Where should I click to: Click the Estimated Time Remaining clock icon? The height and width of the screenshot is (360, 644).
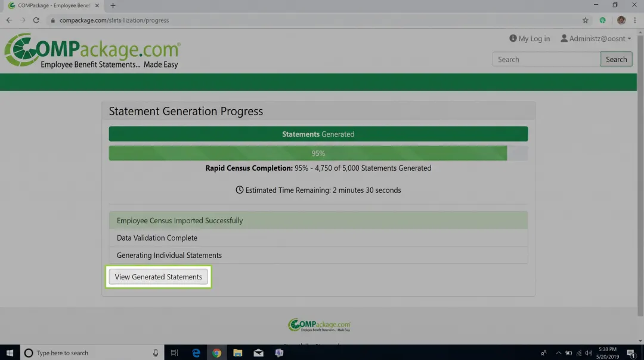(240, 190)
